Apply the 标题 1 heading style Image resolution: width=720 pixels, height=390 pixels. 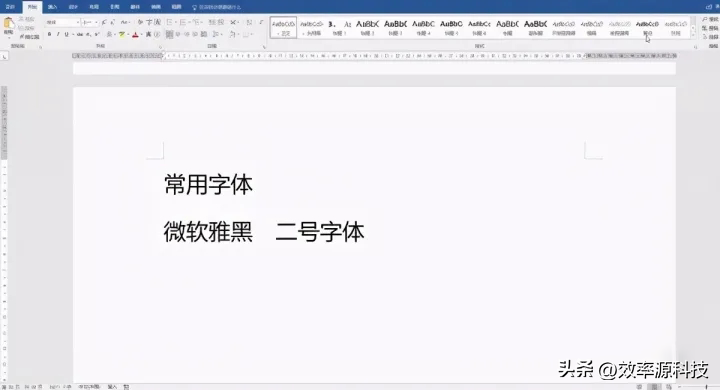click(x=339, y=28)
